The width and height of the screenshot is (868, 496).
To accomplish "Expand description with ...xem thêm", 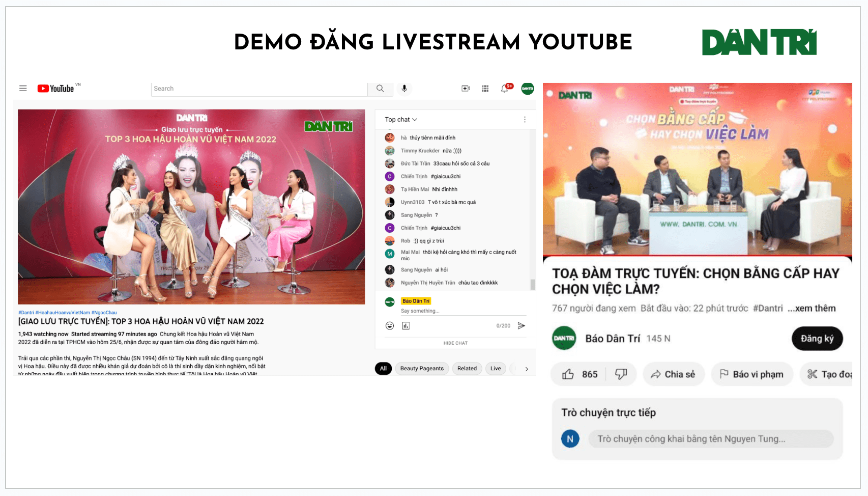I will pos(812,308).
